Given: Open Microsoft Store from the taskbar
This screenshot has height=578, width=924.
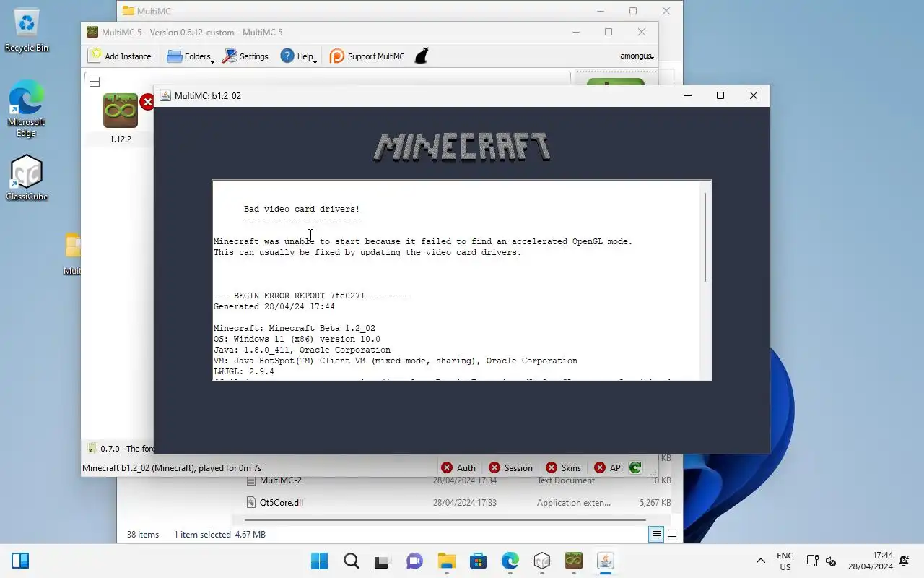Looking at the screenshot, I should (478, 561).
